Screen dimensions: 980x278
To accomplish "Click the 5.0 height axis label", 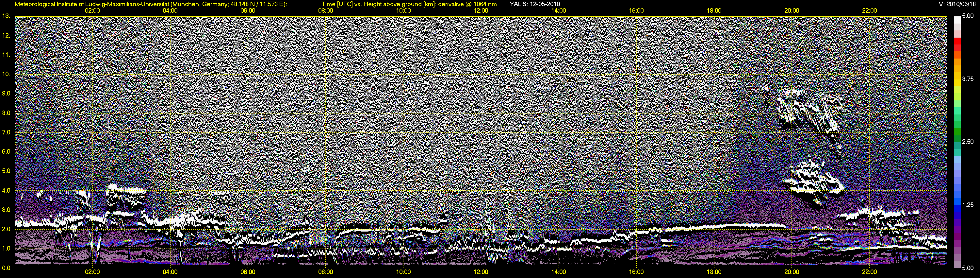I will (x=6, y=171).
